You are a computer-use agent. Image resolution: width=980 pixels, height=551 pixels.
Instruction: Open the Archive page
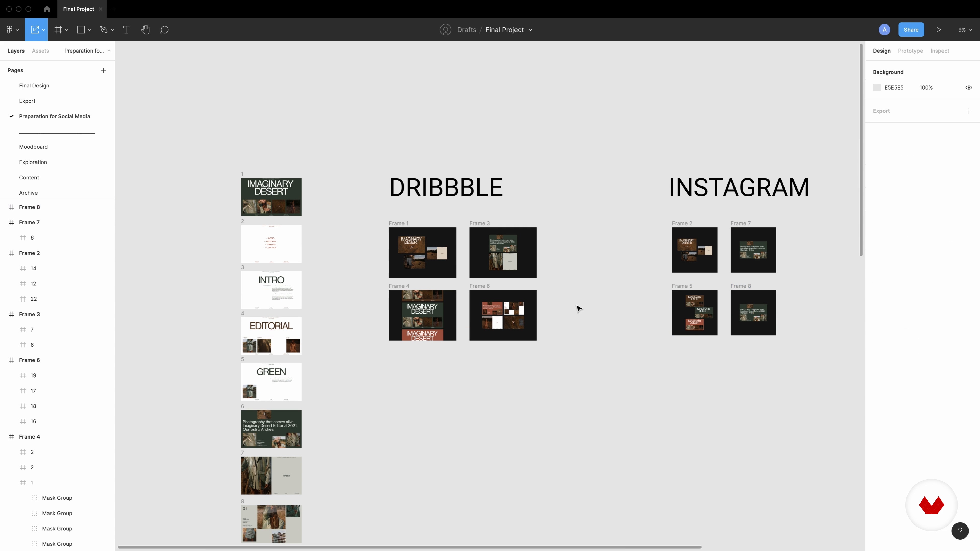[29, 193]
